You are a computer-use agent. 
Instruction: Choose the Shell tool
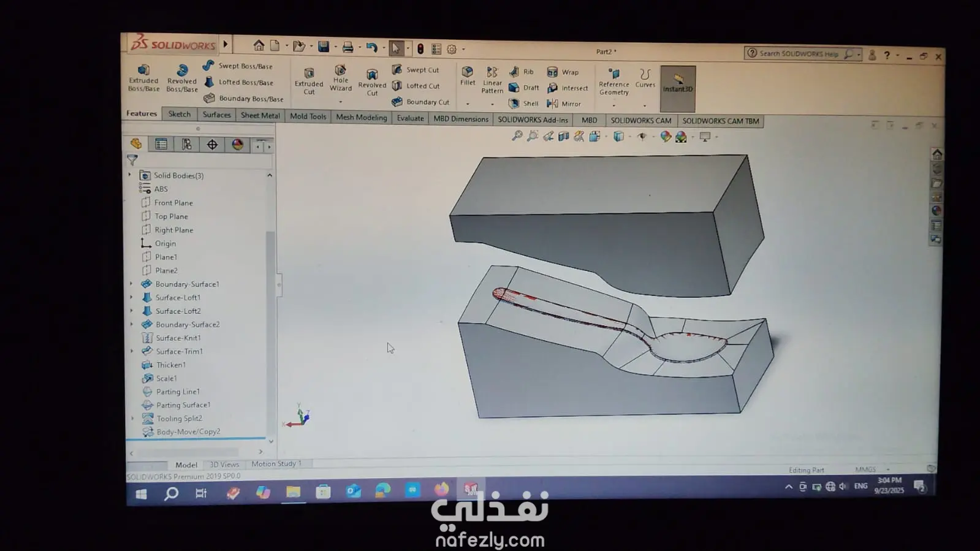point(523,104)
